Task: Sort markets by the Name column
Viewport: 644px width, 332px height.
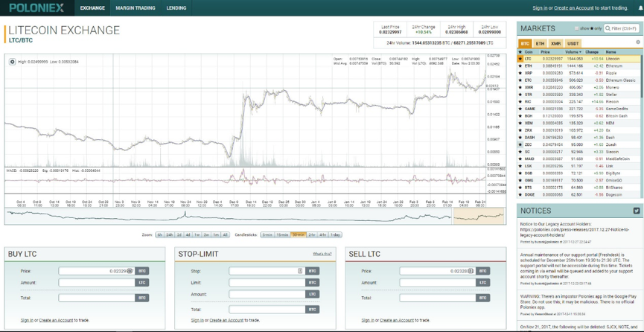Action: point(610,52)
